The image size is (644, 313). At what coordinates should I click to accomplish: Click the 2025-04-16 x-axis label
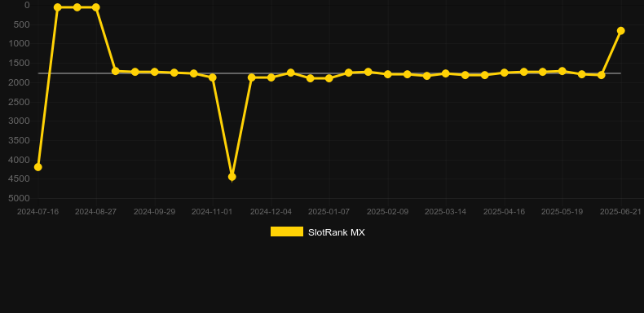[505, 212]
